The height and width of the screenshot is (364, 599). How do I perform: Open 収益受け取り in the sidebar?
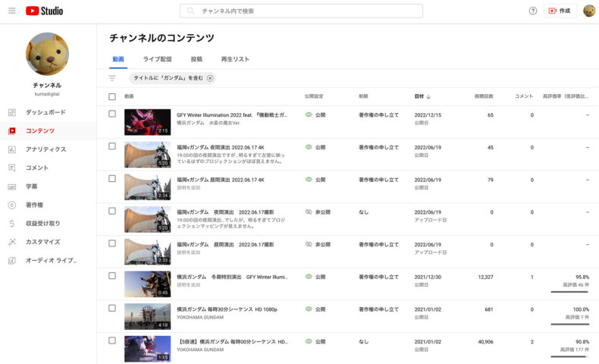(42, 224)
